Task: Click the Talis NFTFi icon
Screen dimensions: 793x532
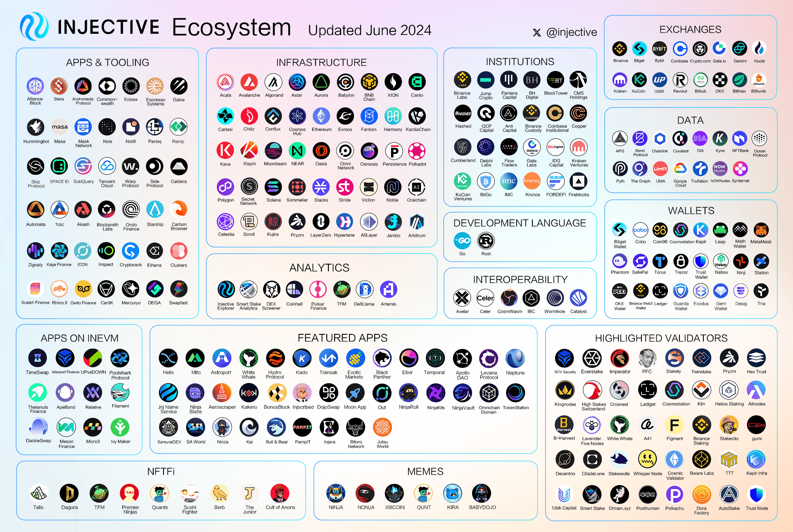Action: click(x=38, y=493)
